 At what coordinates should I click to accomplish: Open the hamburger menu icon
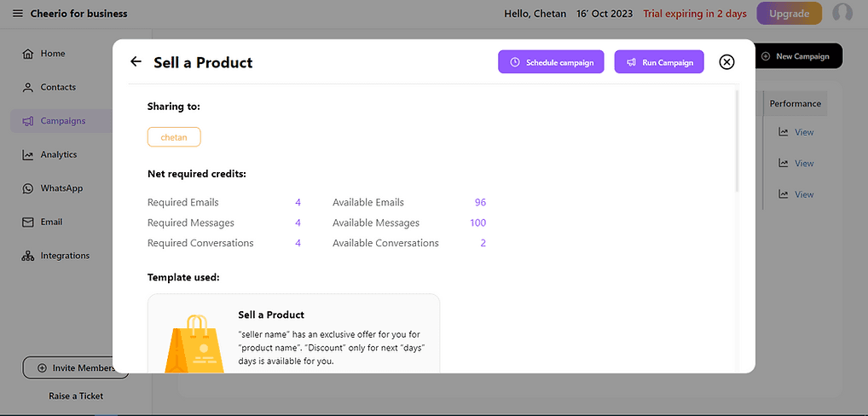click(18, 14)
